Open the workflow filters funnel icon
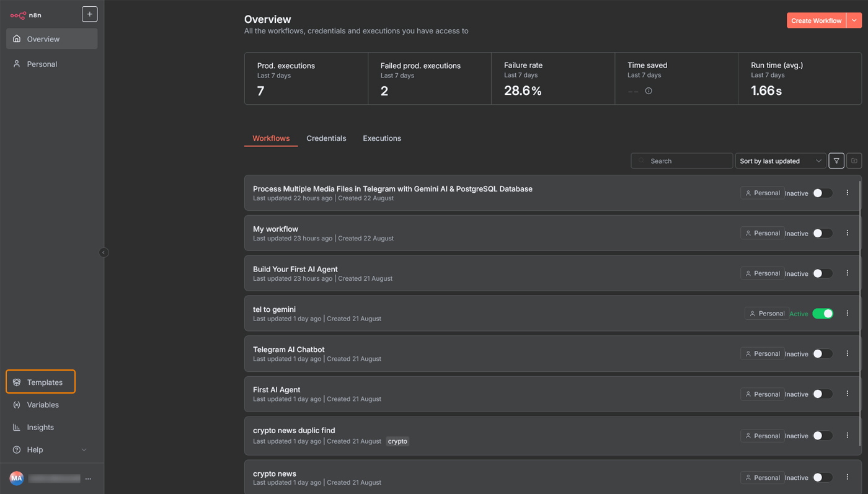The width and height of the screenshot is (868, 494). coord(836,161)
